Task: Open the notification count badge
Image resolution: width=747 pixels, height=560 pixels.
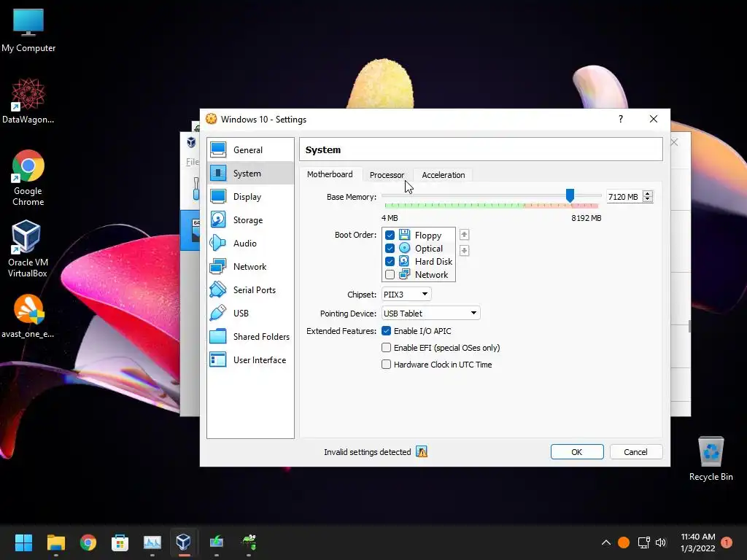Action: click(727, 542)
